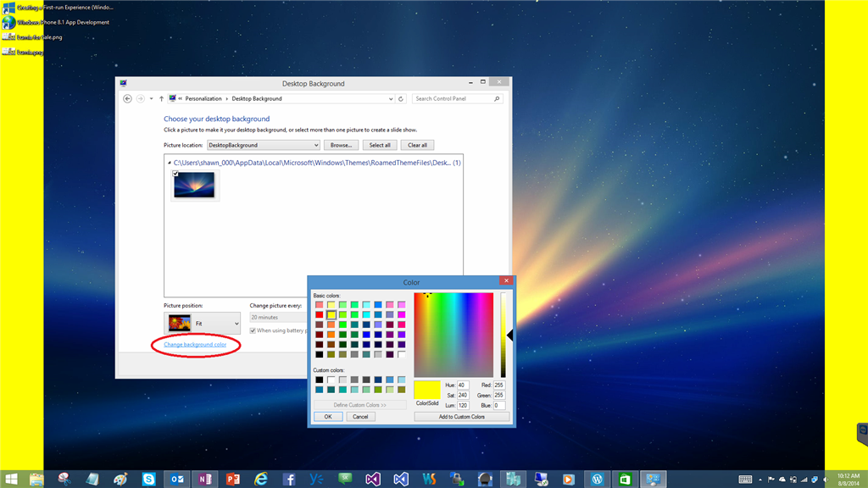Image resolution: width=868 pixels, height=488 pixels.
Task: Collapse the RoamedThemeFiles folder group
Action: point(170,163)
